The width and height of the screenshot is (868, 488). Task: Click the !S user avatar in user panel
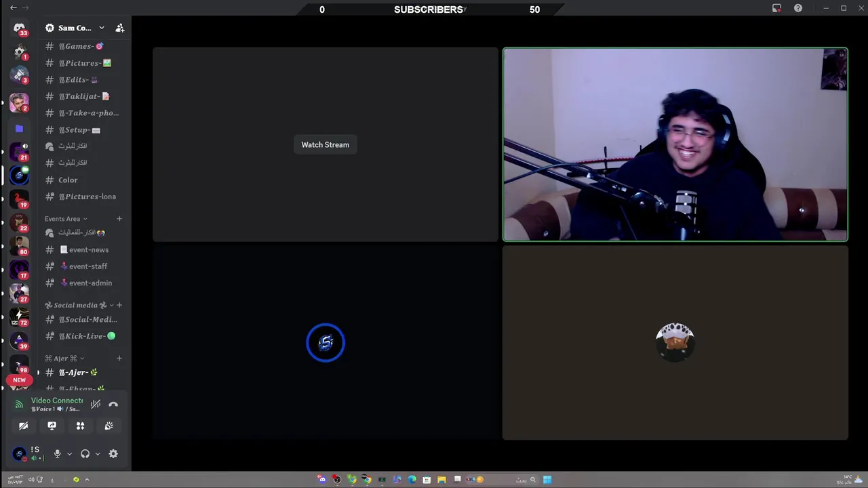[x=19, y=453]
